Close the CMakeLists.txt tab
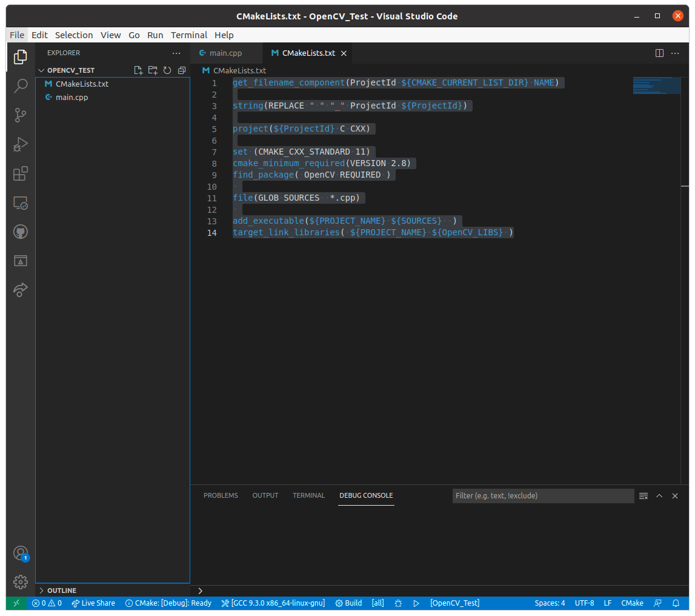 (344, 53)
